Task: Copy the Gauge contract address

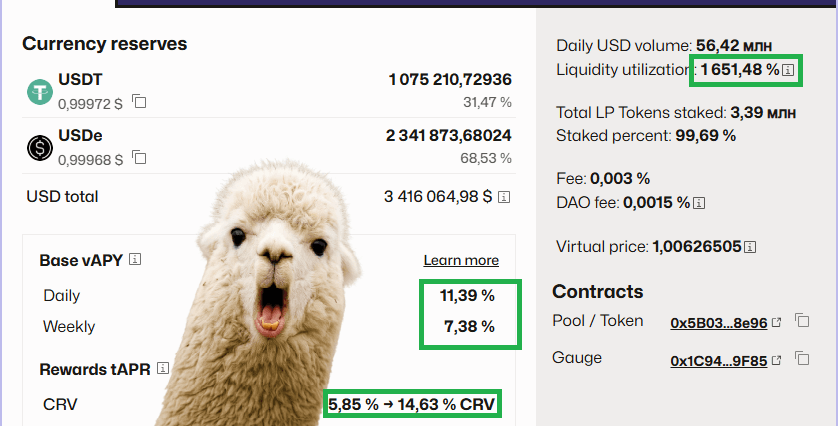Action: (802, 358)
